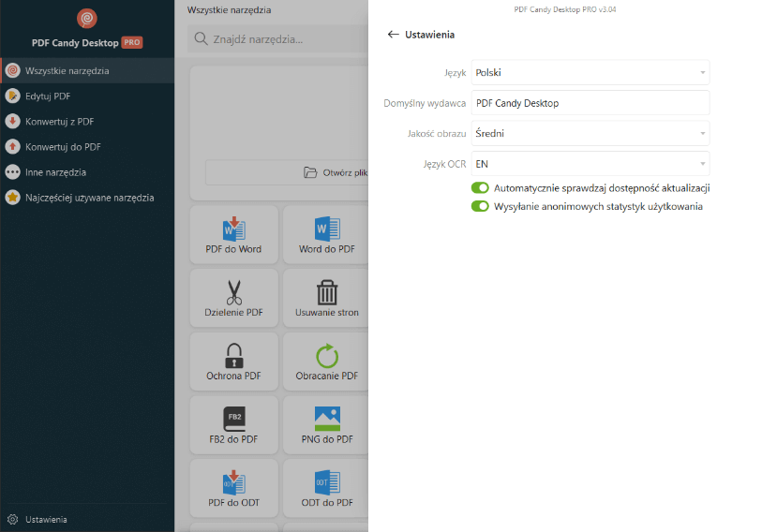
Task: Open the Dzielenie PDF scissors tool
Action: [233, 298]
